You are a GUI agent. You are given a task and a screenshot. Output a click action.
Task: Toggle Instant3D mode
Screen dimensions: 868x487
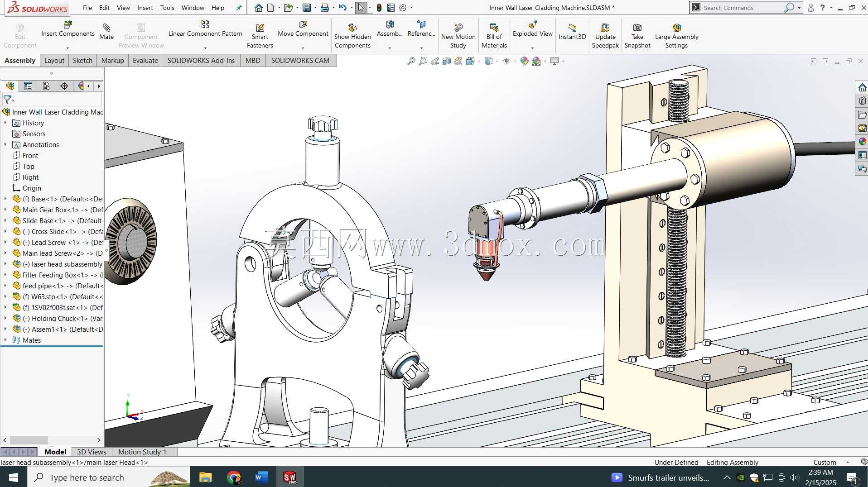[572, 32]
